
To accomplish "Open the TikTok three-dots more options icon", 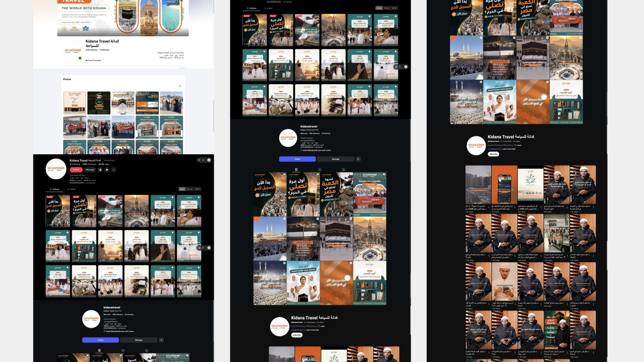I will [114, 170].
